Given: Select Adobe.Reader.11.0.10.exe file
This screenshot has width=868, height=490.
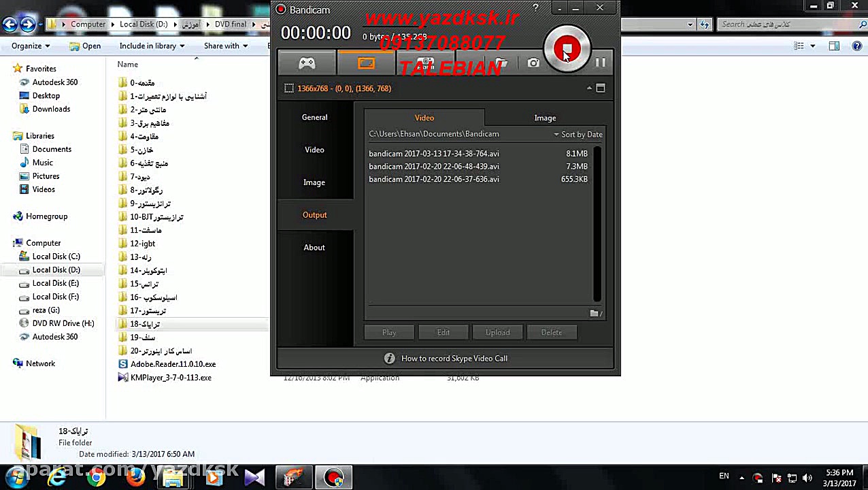Looking at the screenshot, I should click(173, 364).
